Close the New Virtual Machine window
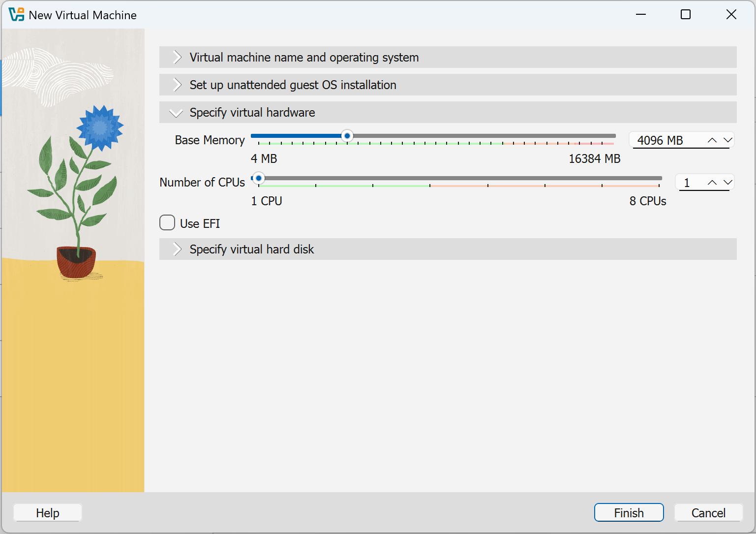756x534 pixels. click(x=731, y=15)
